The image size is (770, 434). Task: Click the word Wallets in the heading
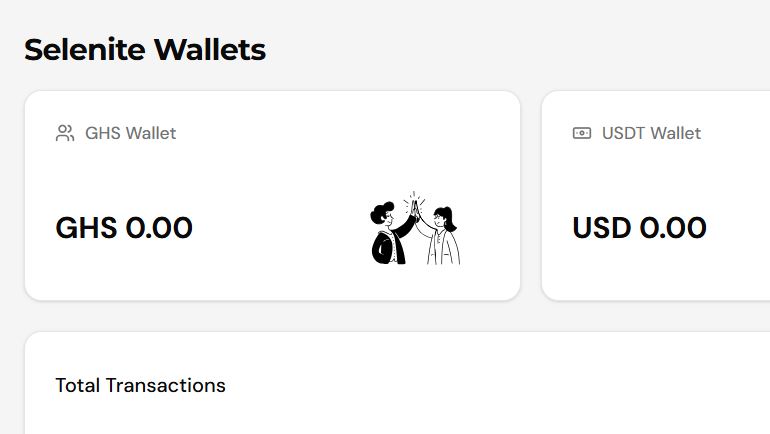(x=217, y=49)
